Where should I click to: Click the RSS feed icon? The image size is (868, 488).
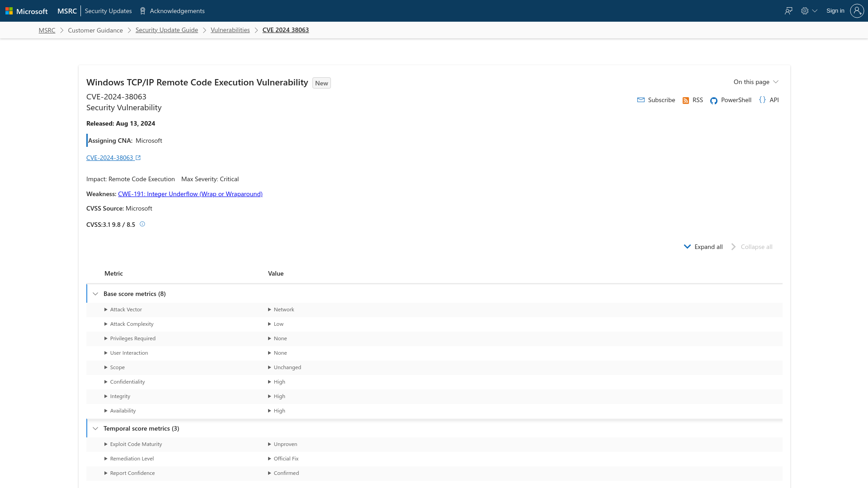point(686,100)
